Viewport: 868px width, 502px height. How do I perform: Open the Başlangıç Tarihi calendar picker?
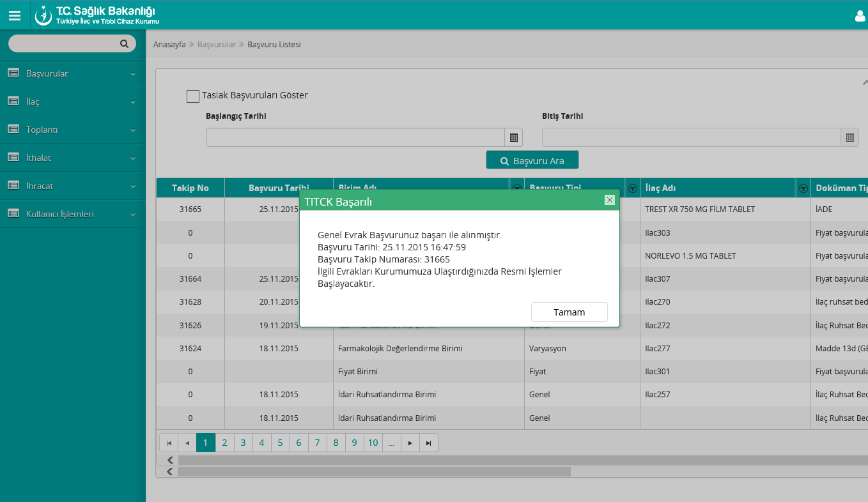click(514, 137)
